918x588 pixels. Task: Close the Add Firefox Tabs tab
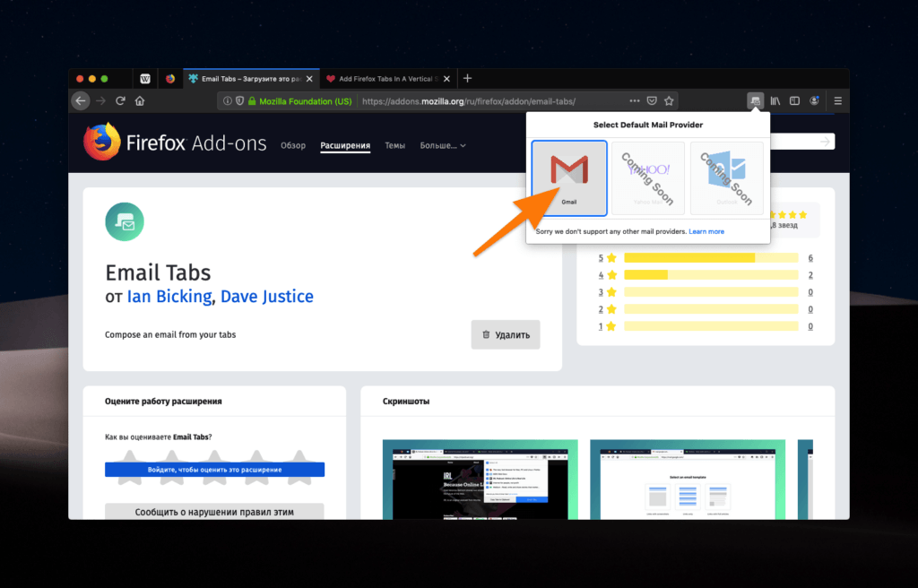point(446,79)
